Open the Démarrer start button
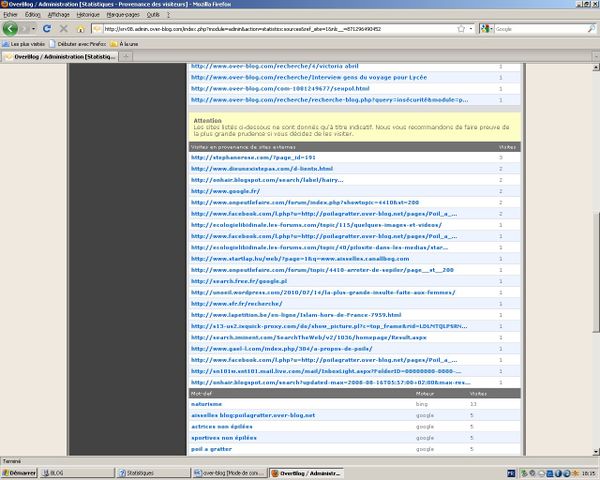The height and width of the screenshot is (480, 600). pyautogui.click(x=19, y=473)
